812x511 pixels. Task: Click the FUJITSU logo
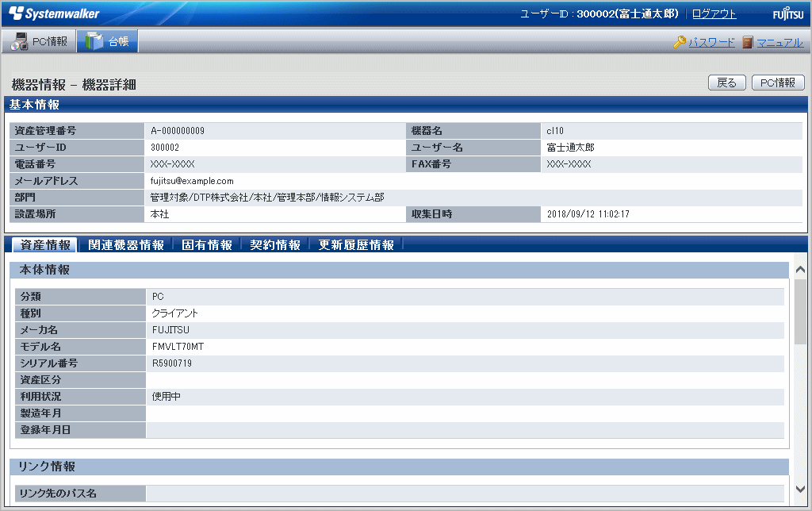pyautogui.click(x=788, y=13)
